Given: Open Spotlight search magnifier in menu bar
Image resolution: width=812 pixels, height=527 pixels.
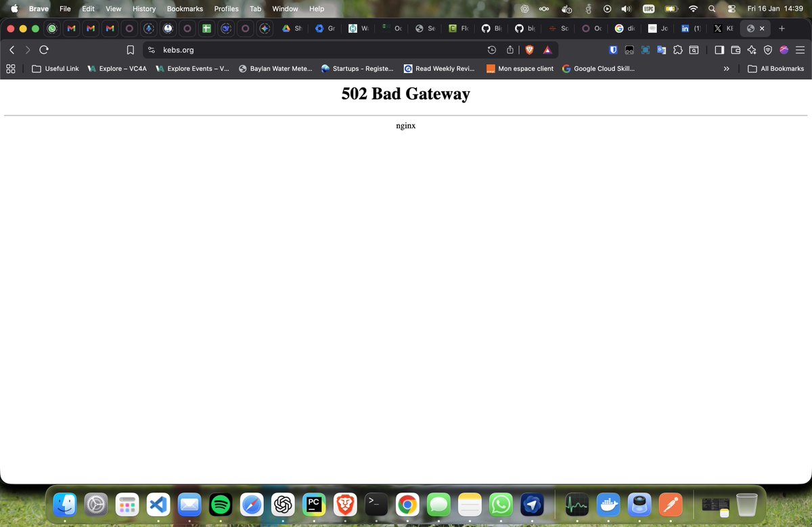Looking at the screenshot, I should tap(712, 9).
